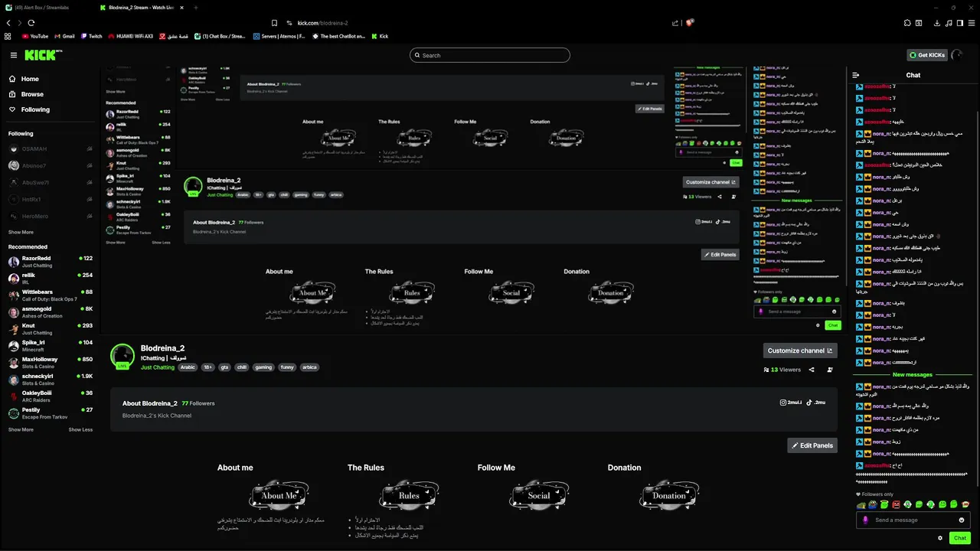Click the large Donation panel image
Screen dimensions: 980x551
tap(669, 495)
